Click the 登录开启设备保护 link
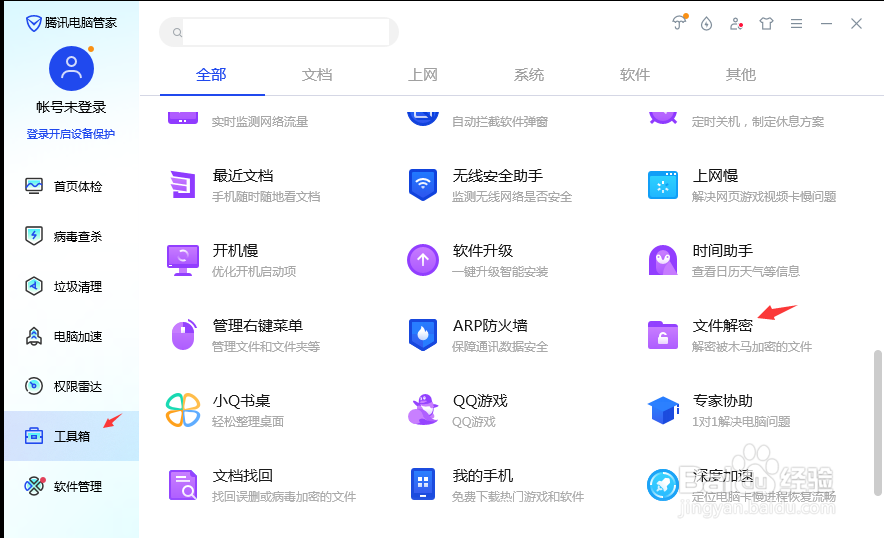The image size is (884, 538). coord(70,134)
